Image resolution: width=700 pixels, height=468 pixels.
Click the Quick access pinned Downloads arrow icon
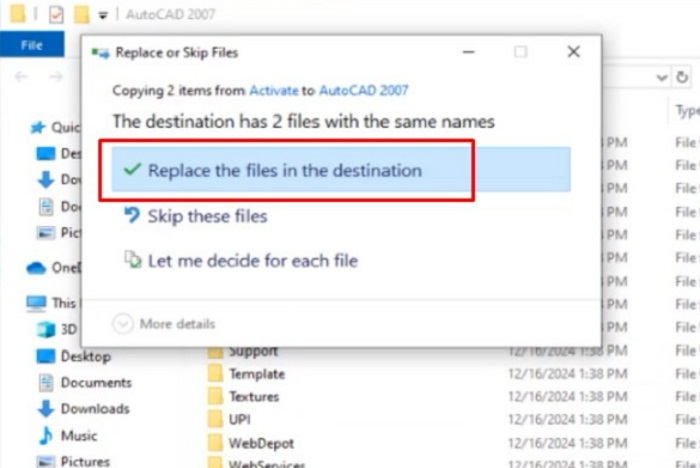tap(46, 180)
